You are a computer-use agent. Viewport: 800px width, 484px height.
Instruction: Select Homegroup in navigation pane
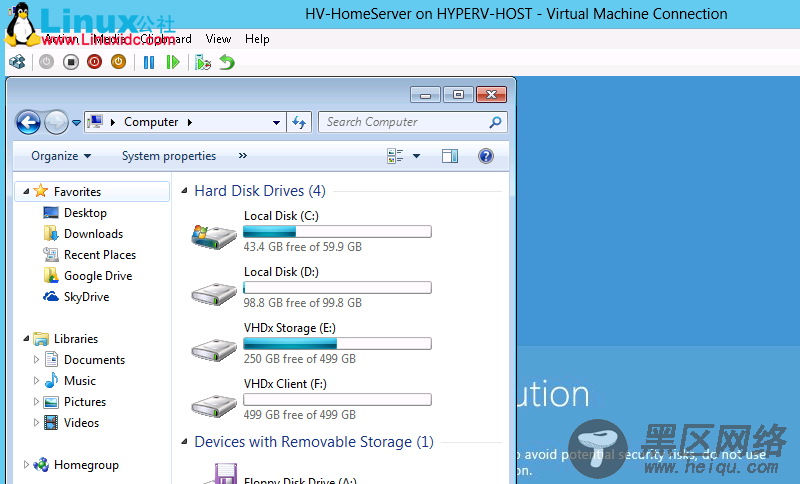click(x=86, y=465)
